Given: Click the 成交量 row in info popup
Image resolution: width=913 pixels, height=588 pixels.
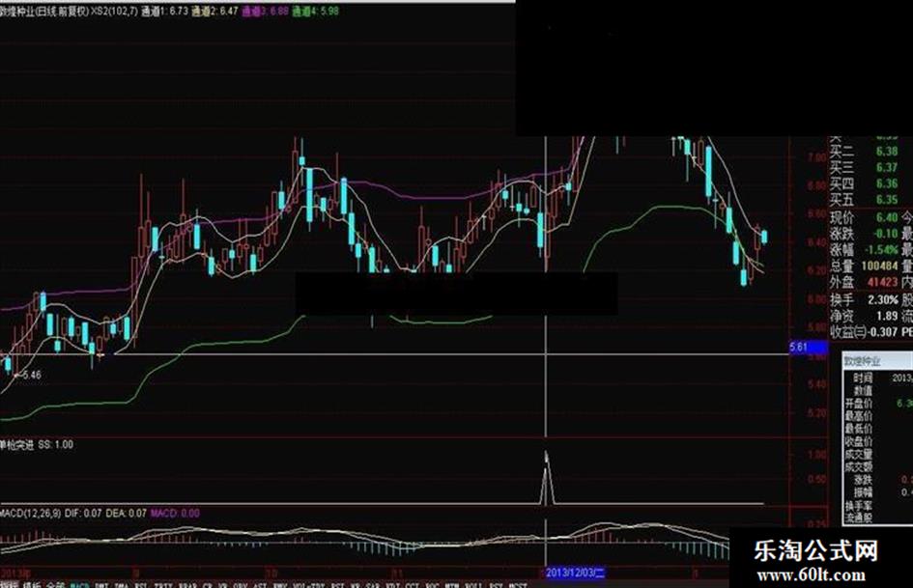Looking at the screenshot, I should point(878,455).
